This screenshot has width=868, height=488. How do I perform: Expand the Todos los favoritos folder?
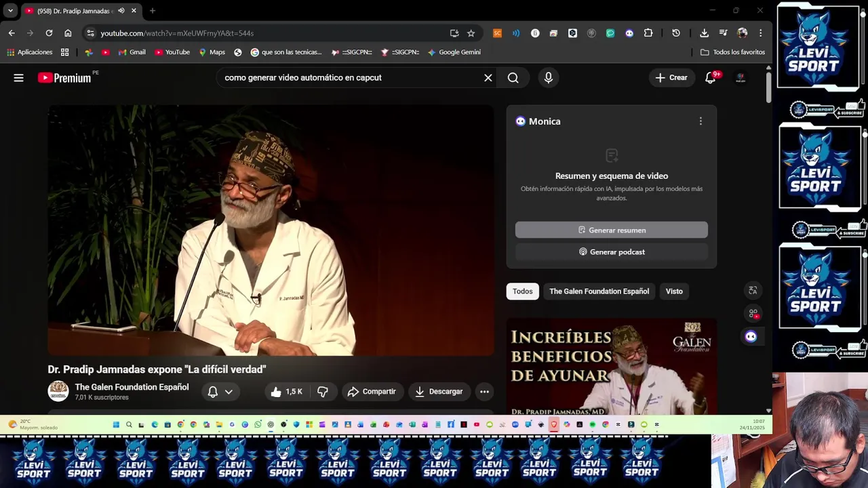tap(732, 52)
